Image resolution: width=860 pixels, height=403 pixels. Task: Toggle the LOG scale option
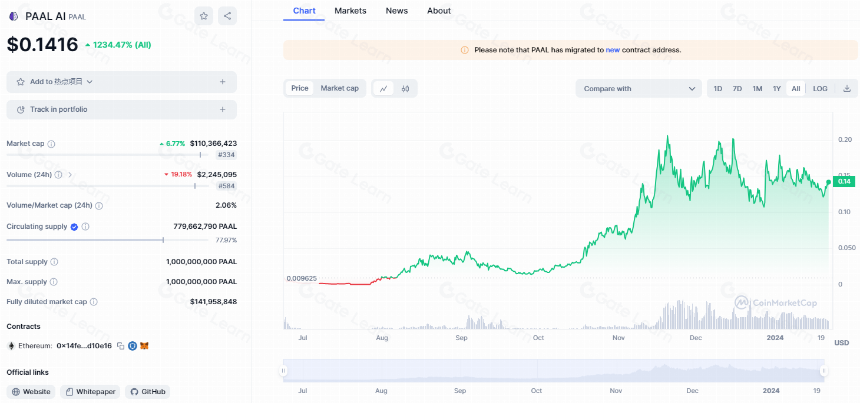click(x=820, y=88)
